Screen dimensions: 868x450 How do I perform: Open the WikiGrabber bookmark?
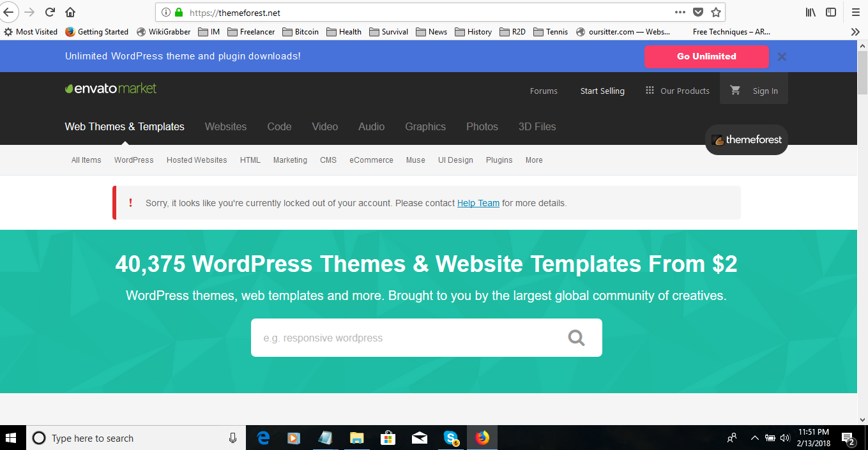tap(163, 31)
